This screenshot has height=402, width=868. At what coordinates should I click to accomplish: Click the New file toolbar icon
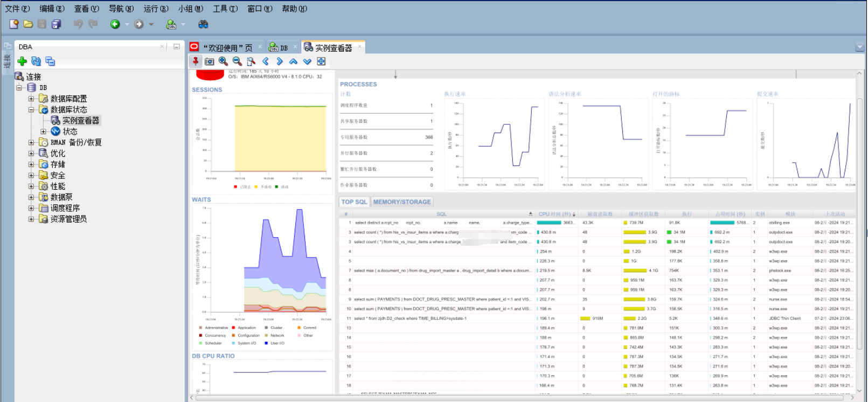coord(14,24)
